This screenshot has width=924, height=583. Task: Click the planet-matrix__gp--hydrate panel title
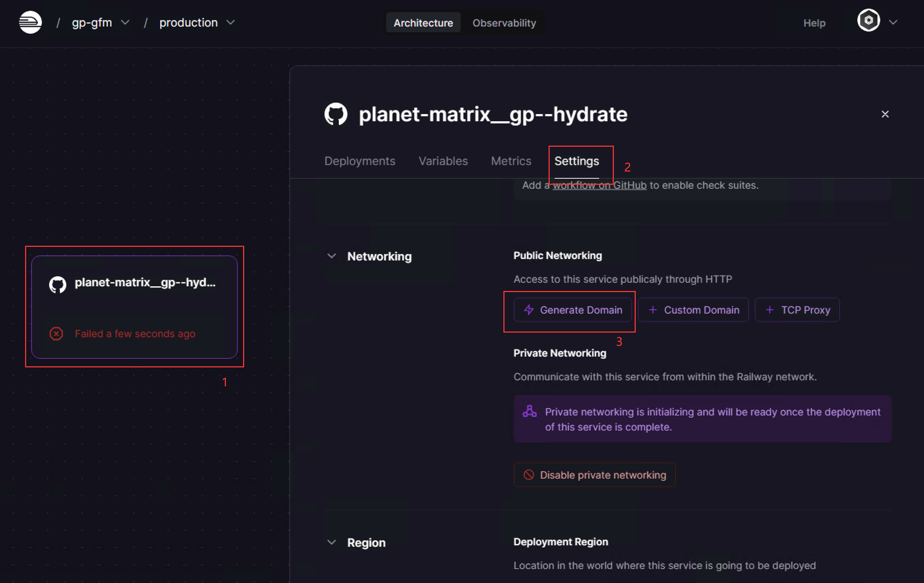click(493, 114)
